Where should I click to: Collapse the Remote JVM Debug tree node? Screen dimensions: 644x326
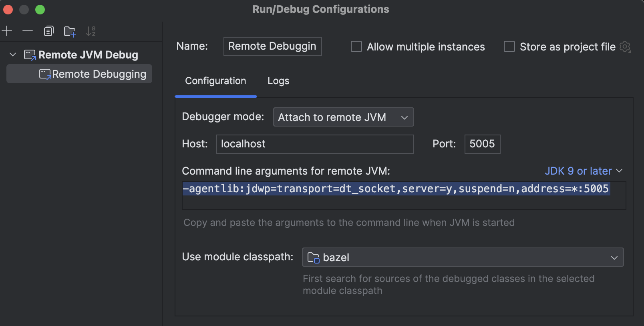[13, 55]
